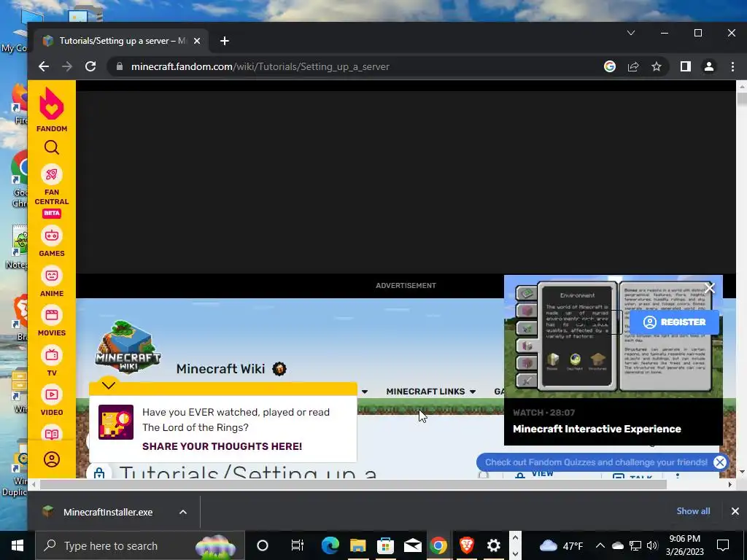The image size is (747, 560).
Task: Open weather widget showing 47°F
Action: point(561,545)
